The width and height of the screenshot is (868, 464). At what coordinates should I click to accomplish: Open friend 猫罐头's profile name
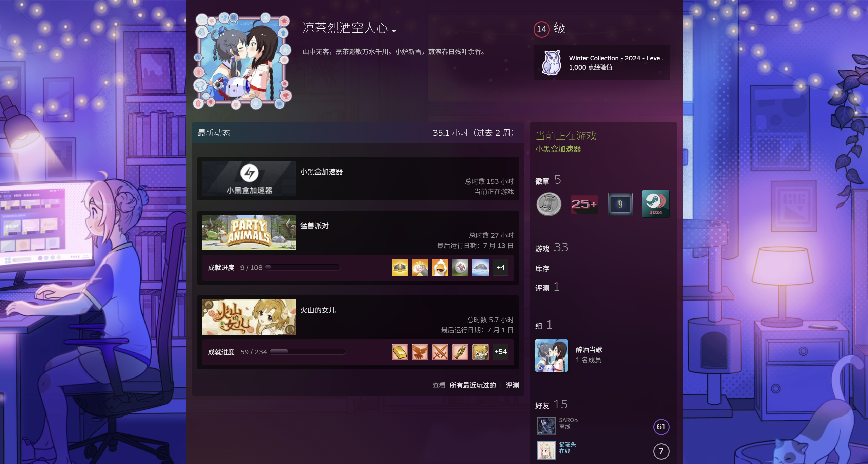tap(567, 444)
